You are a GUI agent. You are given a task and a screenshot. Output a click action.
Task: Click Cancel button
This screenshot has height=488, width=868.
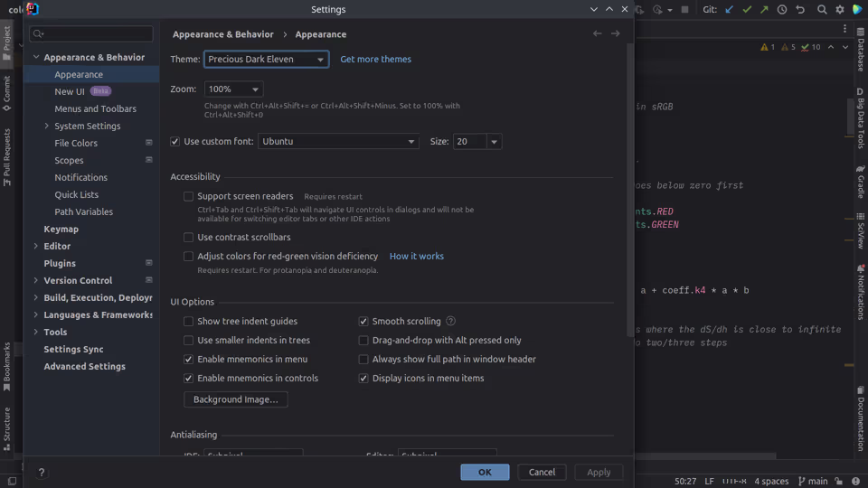coord(542,472)
